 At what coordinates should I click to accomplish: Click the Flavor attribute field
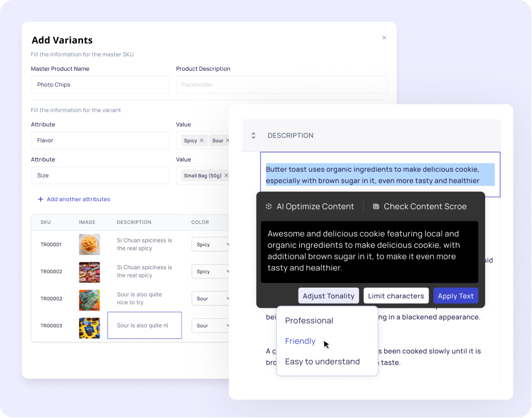click(100, 140)
